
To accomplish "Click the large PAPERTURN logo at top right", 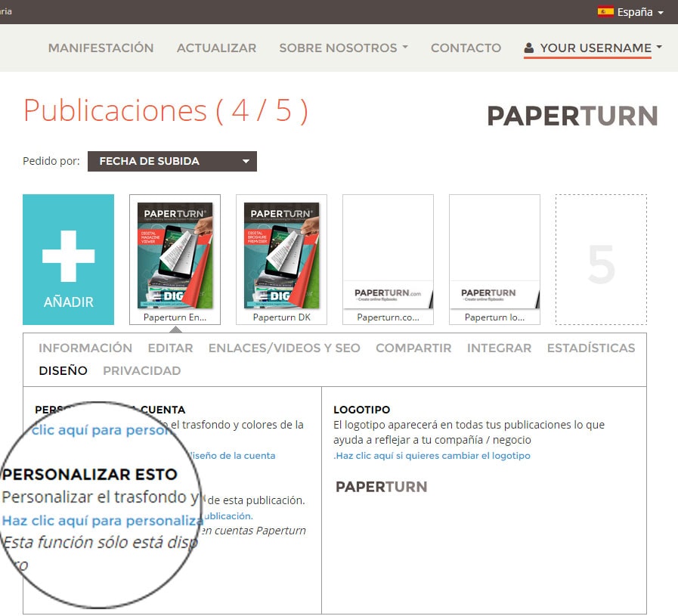I will [x=572, y=116].
